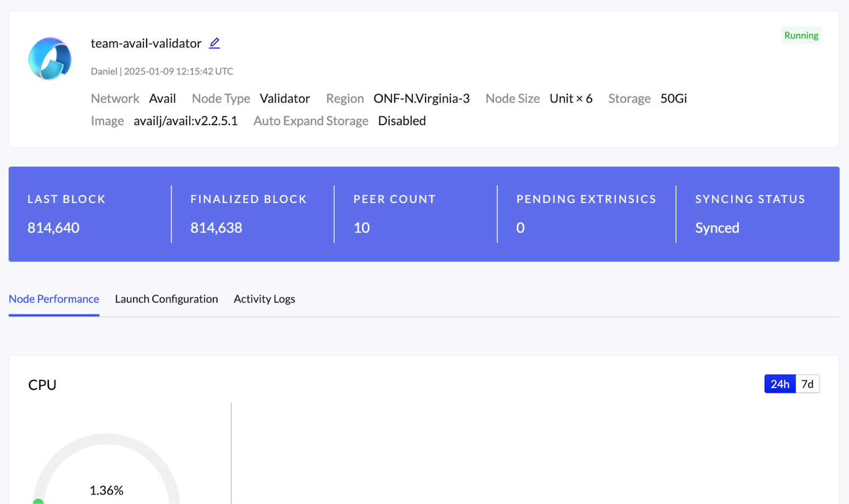
Task: Click the Synced syncing status text
Action: (x=717, y=228)
